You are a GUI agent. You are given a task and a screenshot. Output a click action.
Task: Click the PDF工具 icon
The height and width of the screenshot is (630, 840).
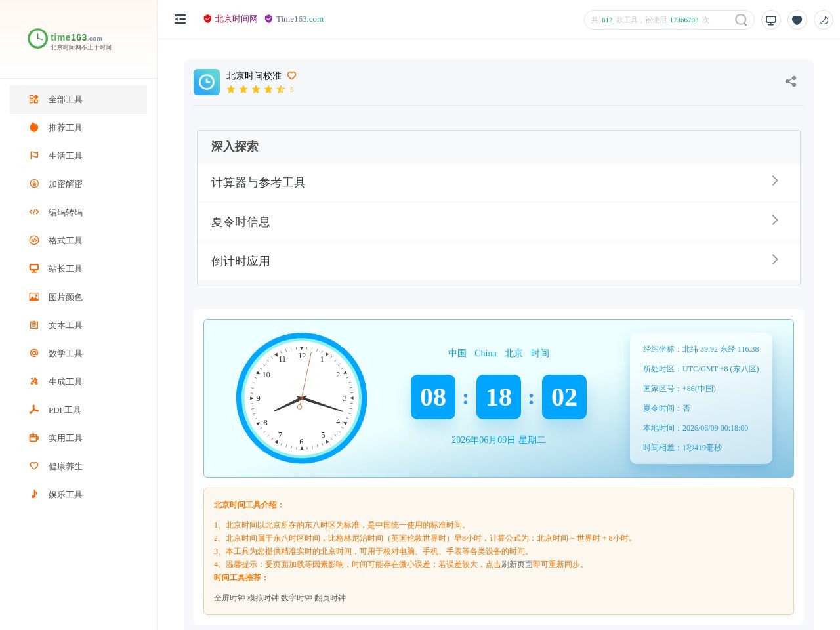coord(34,409)
